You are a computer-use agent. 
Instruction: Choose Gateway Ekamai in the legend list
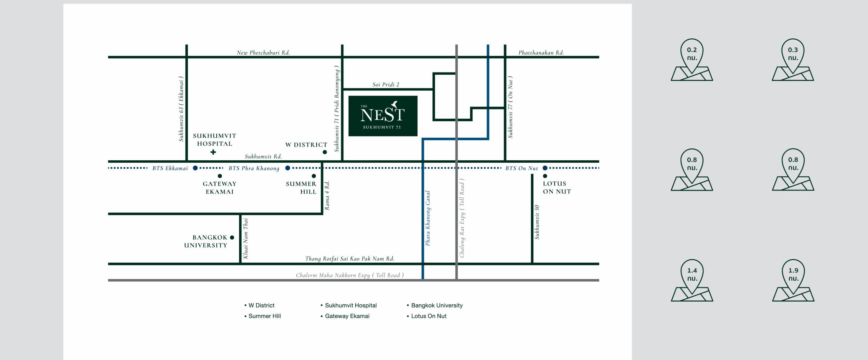tap(347, 316)
